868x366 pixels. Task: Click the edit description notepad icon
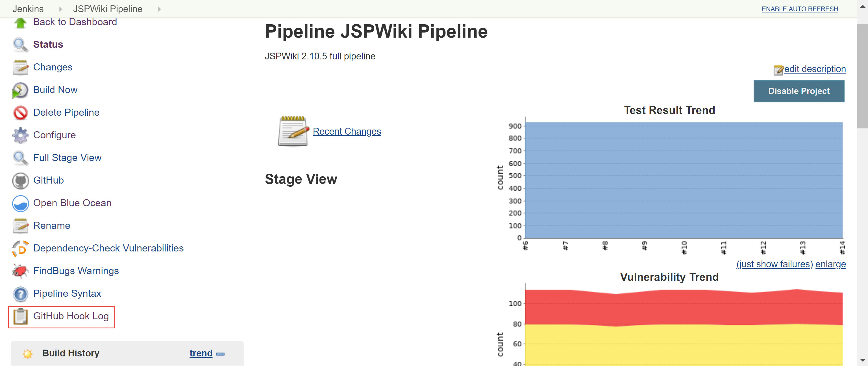(778, 70)
